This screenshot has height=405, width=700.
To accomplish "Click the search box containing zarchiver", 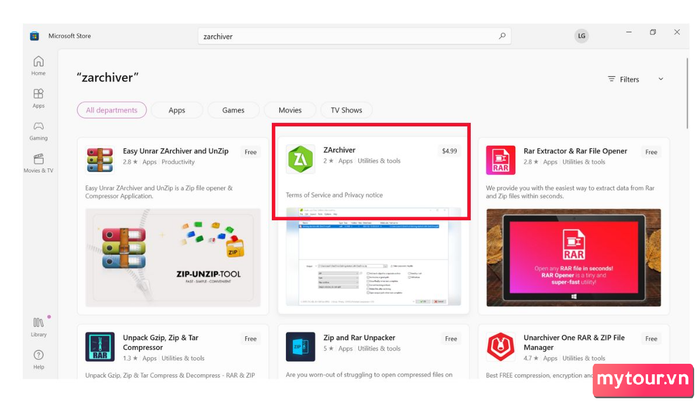I will tap(350, 36).
